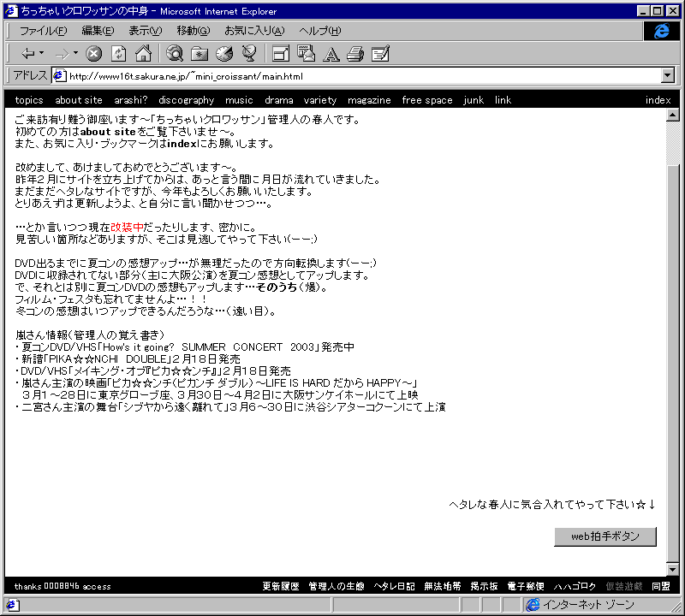Viewport: 685px width, 616px height.
Task: Open the music section link
Action: [x=239, y=100]
